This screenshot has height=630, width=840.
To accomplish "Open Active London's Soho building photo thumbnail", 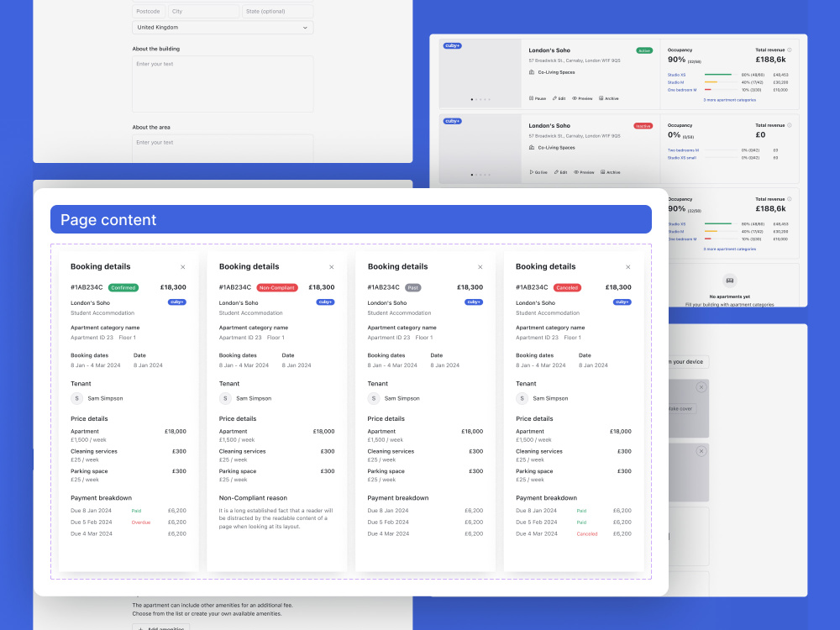I will (x=480, y=73).
